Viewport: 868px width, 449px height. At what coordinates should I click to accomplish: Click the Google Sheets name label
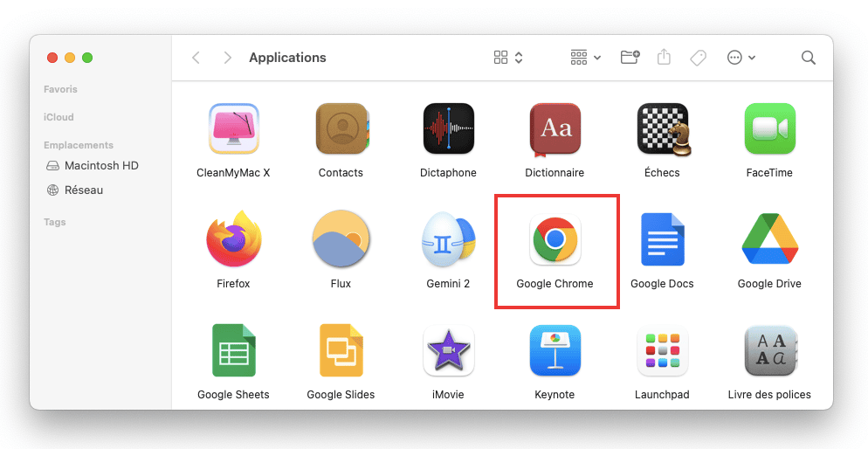coord(233,395)
